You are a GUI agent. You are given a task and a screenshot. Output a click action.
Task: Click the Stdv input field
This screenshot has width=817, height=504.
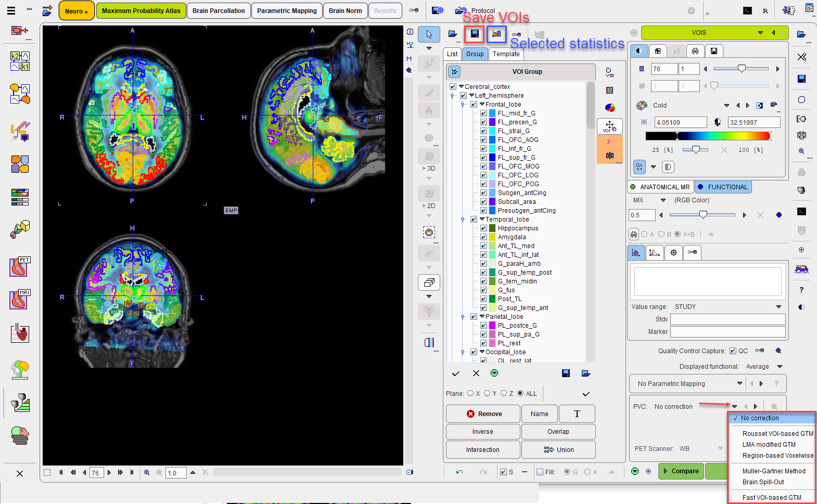tap(727, 319)
